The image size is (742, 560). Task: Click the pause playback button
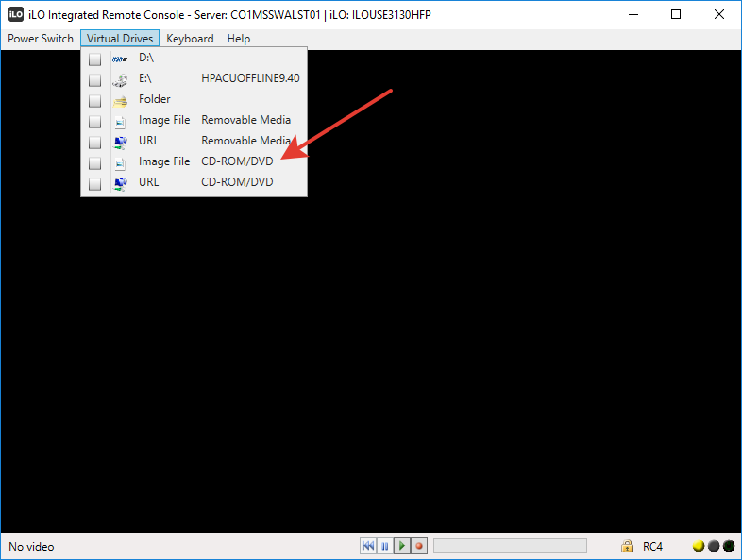point(385,546)
